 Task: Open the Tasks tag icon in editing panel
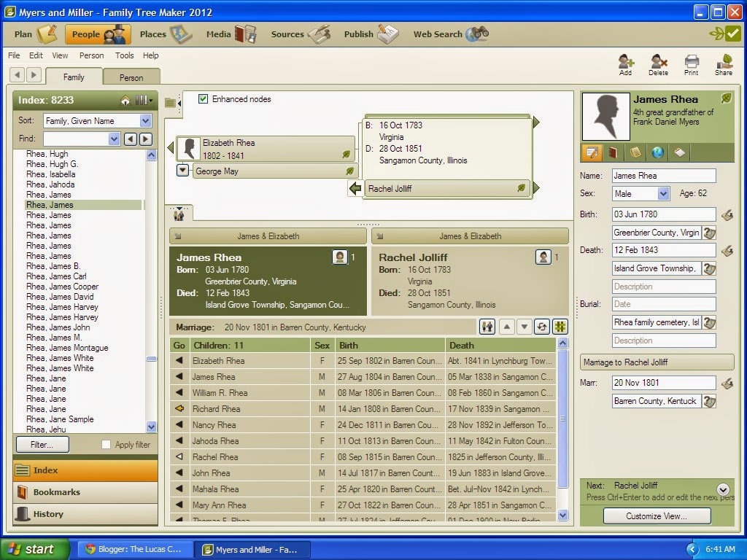coord(680,152)
